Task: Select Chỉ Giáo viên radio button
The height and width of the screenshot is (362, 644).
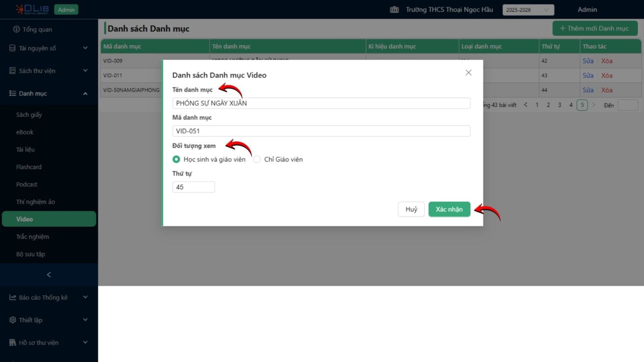Action: (257, 159)
